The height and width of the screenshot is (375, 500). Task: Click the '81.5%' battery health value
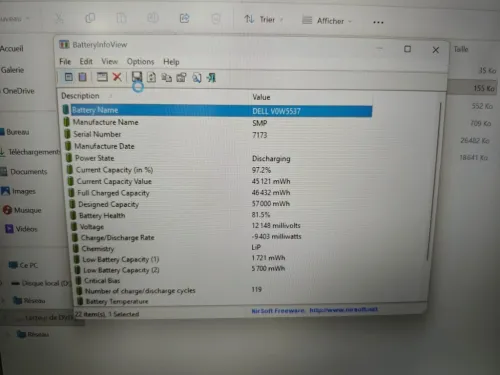[x=261, y=215]
